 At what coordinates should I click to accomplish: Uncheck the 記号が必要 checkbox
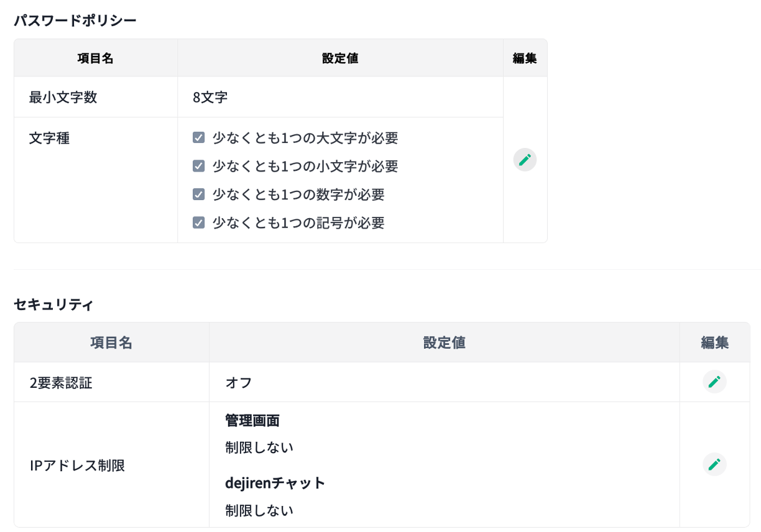pos(199,222)
